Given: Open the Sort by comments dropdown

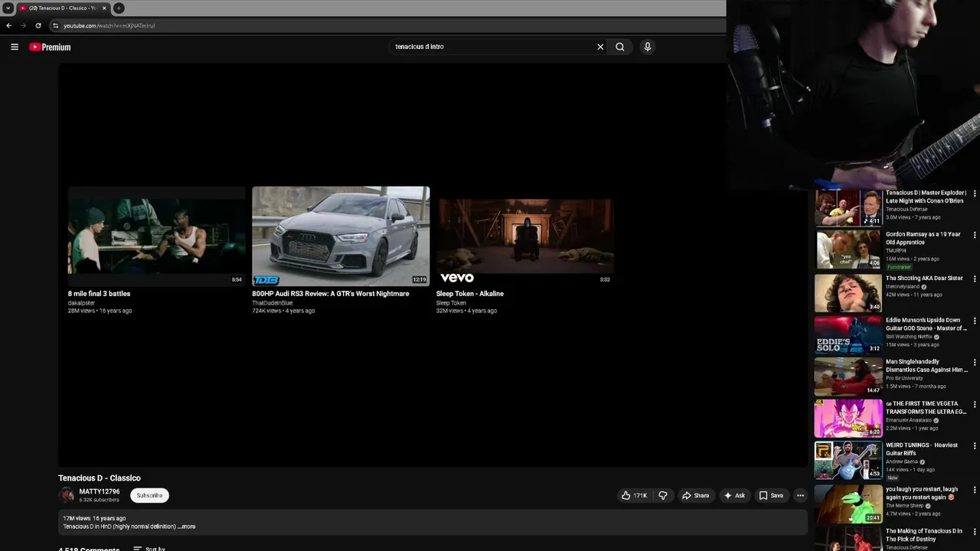Looking at the screenshot, I should [x=149, y=548].
